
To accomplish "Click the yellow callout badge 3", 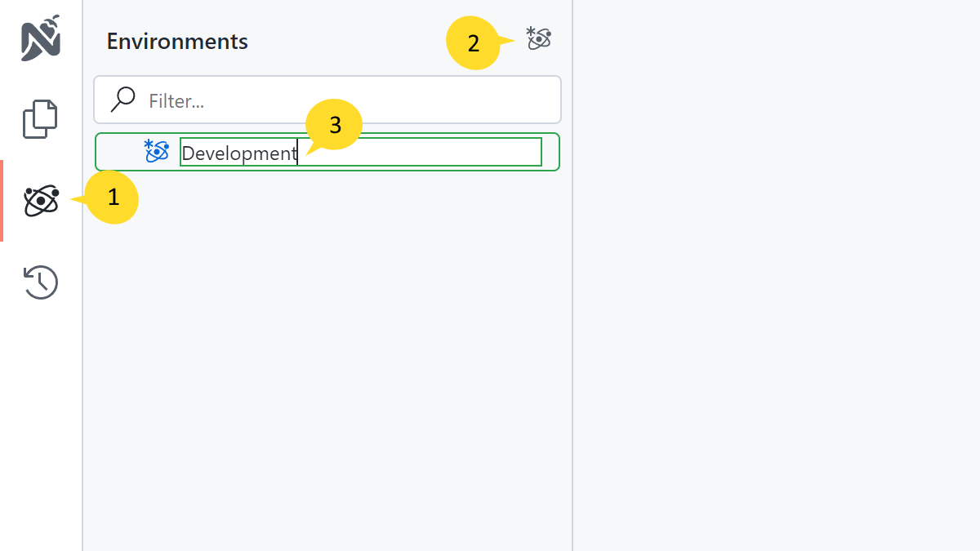I will point(334,126).
